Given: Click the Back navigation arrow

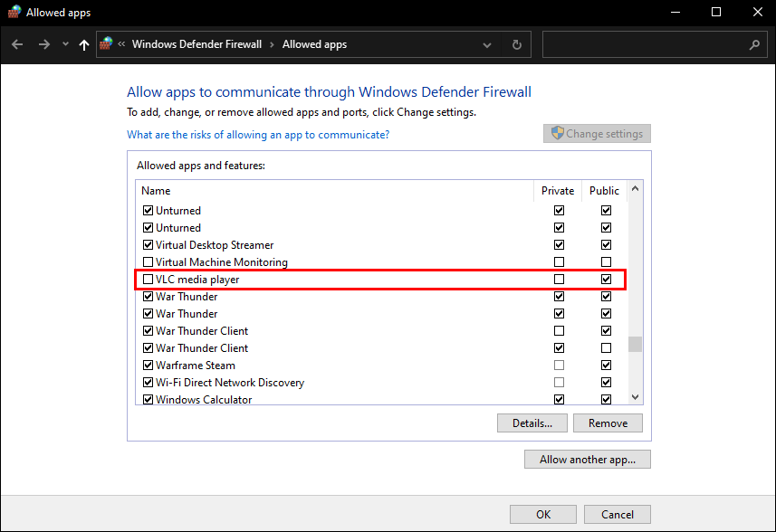Looking at the screenshot, I should [17, 44].
